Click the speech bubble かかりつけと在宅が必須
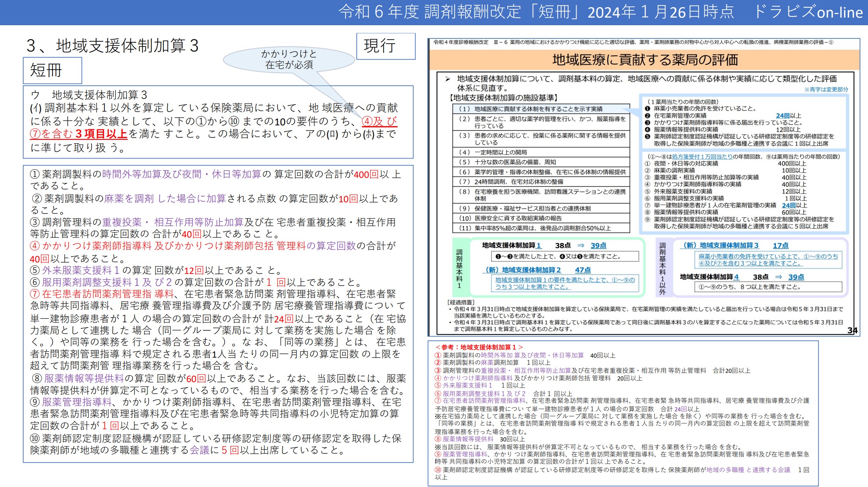This screenshot has width=868, height=487. click(x=289, y=59)
